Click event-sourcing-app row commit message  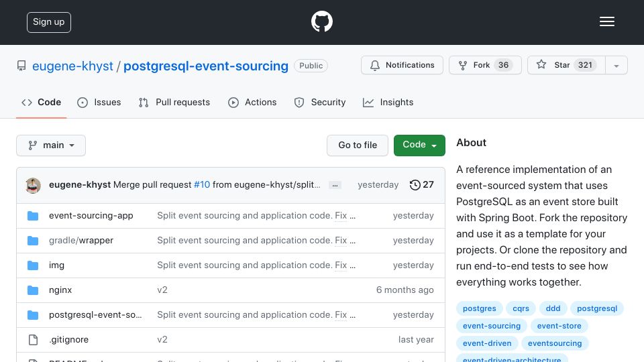point(256,215)
